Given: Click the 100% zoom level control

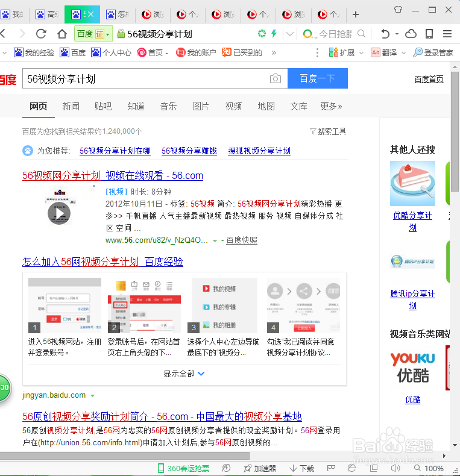Looking at the screenshot, I should (x=429, y=468).
